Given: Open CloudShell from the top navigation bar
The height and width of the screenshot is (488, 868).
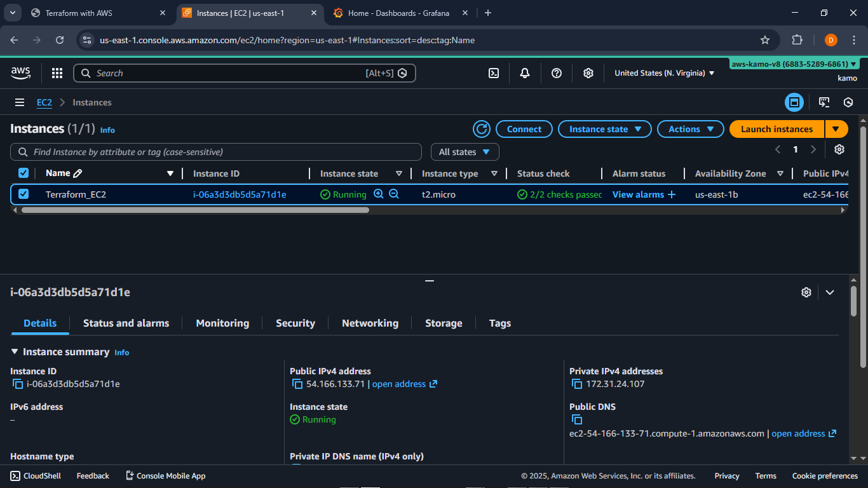Looking at the screenshot, I should click(494, 73).
